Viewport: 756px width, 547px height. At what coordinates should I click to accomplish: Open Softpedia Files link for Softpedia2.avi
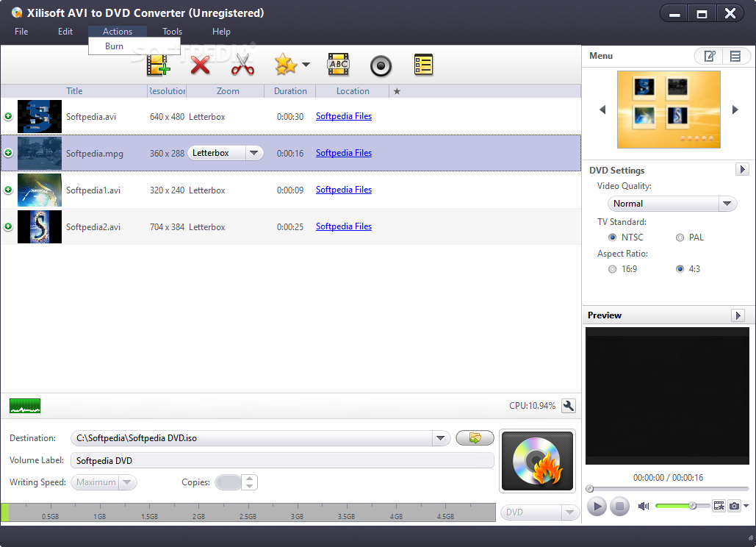tap(344, 226)
